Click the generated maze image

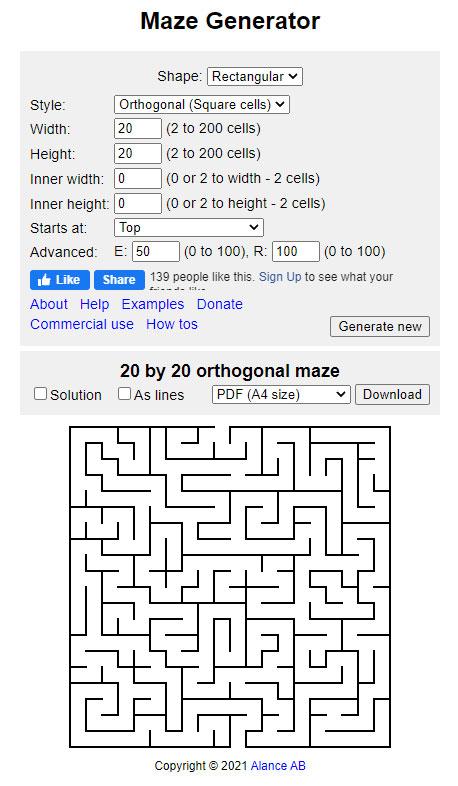coord(230,587)
